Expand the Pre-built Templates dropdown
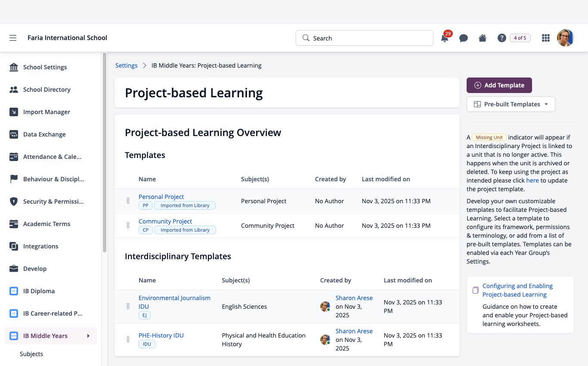The height and width of the screenshot is (366, 588). tap(511, 104)
